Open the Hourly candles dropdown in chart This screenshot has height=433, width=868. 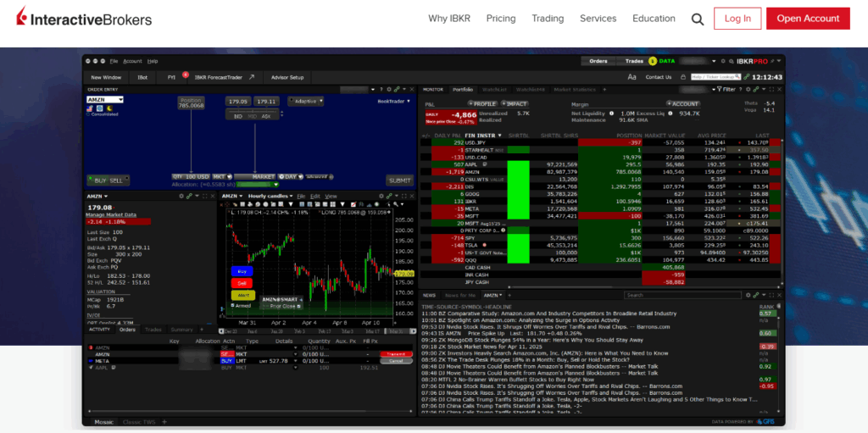pos(270,196)
